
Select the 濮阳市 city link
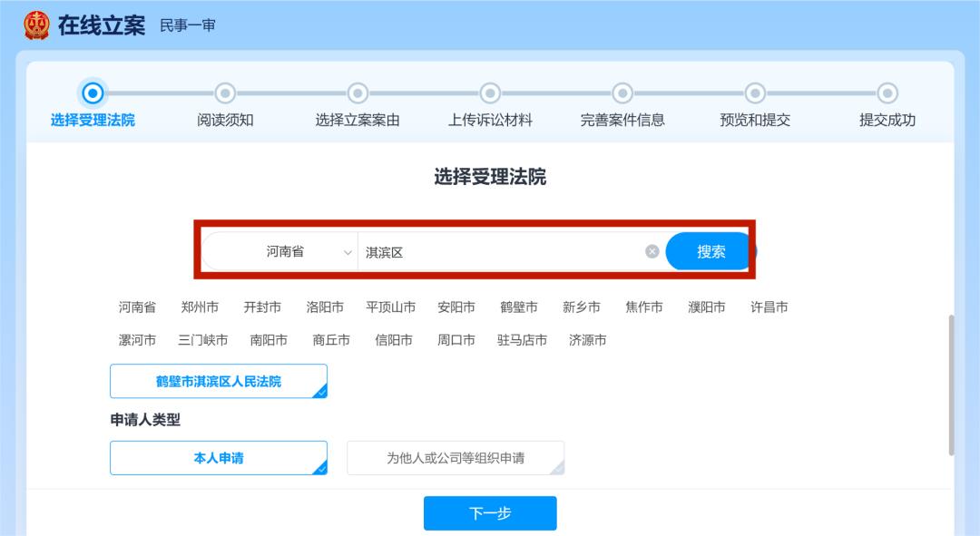click(x=706, y=307)
